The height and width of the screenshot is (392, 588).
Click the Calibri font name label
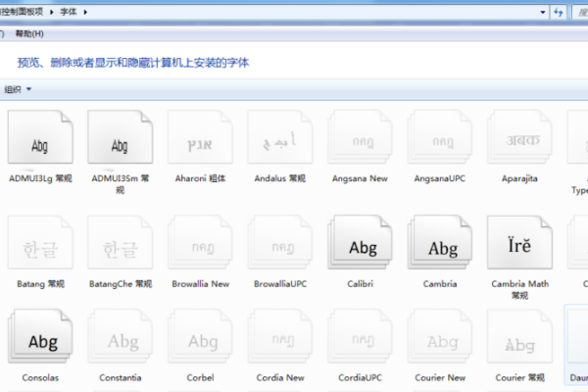[360, 284]
